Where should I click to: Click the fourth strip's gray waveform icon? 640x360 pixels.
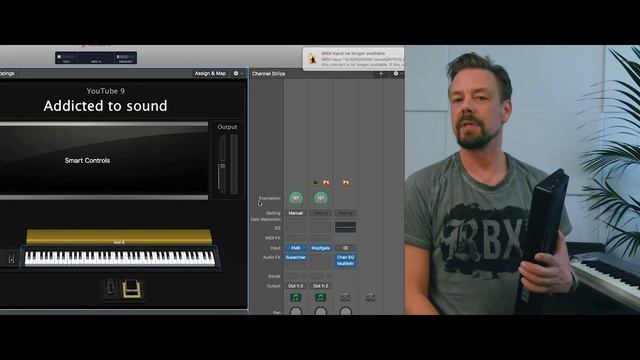pos(370,298)
